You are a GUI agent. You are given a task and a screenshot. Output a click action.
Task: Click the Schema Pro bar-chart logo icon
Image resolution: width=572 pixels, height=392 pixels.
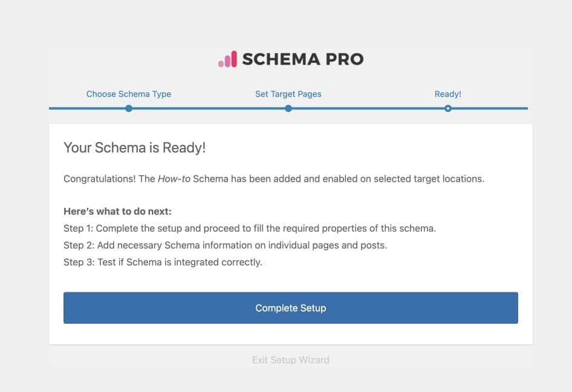click(x=227, y=59)
